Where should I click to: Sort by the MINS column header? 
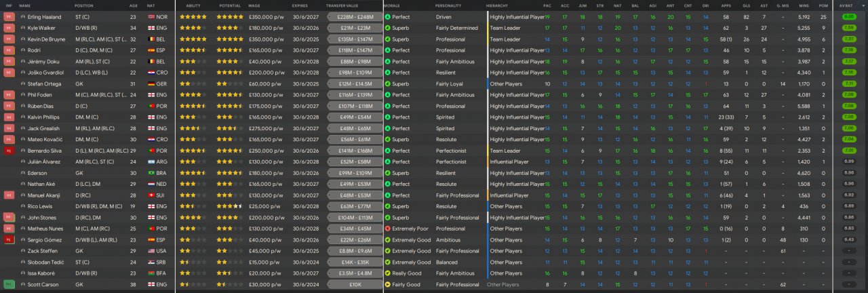click(x=804, y=5)
